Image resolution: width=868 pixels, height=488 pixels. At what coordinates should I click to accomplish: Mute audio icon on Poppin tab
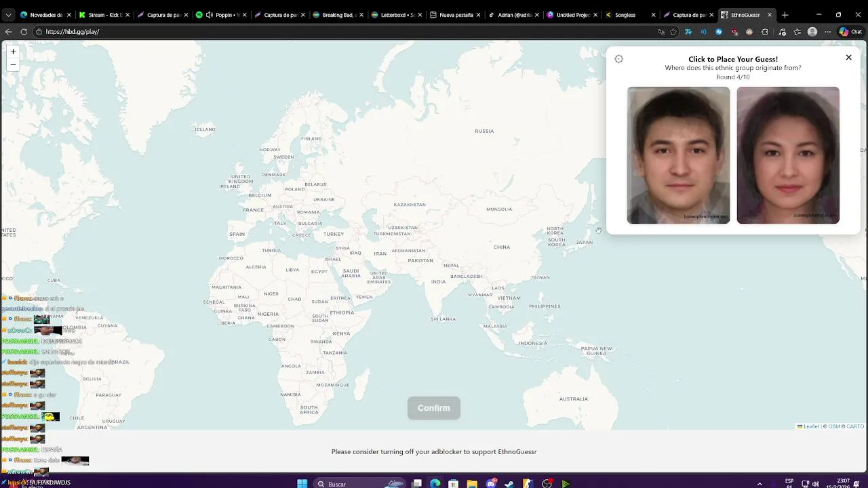[210, 15]
